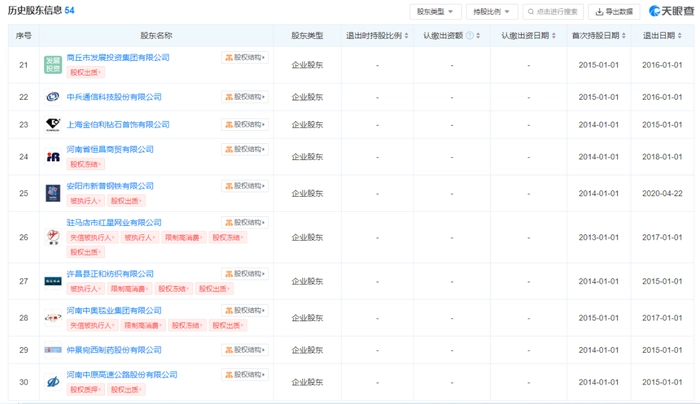
Task: Click the 退出日期 column header
Action: (658, 35)
